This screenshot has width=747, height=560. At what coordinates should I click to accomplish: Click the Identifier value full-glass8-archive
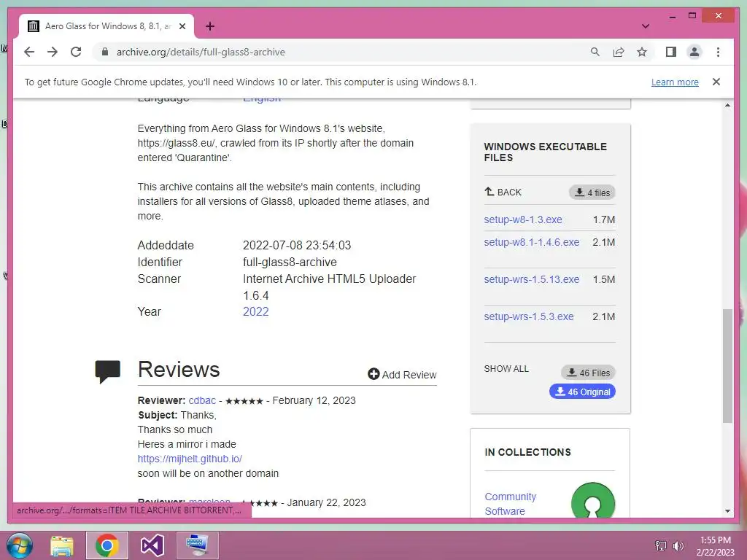290,262
